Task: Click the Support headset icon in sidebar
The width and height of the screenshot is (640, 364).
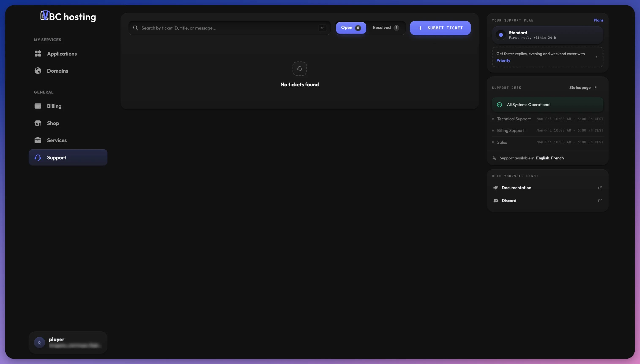Action: 38,158
